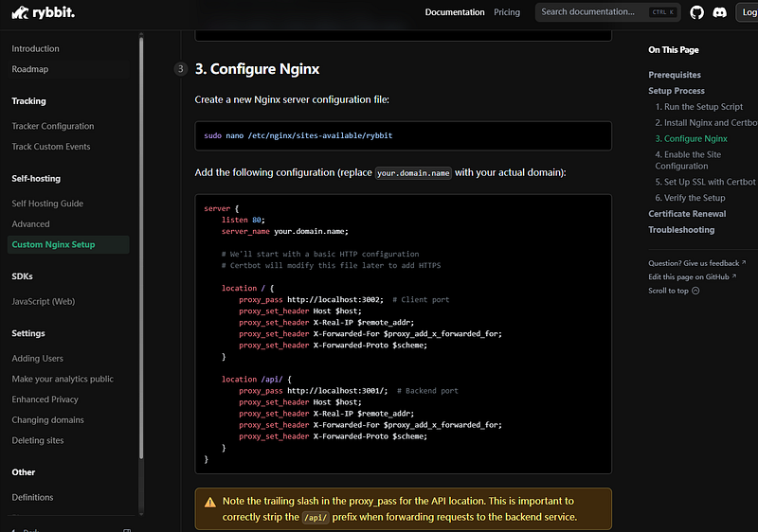Click the 3. Configure Nginx heading
Screen dimensions: 758x532
(257, 69)
